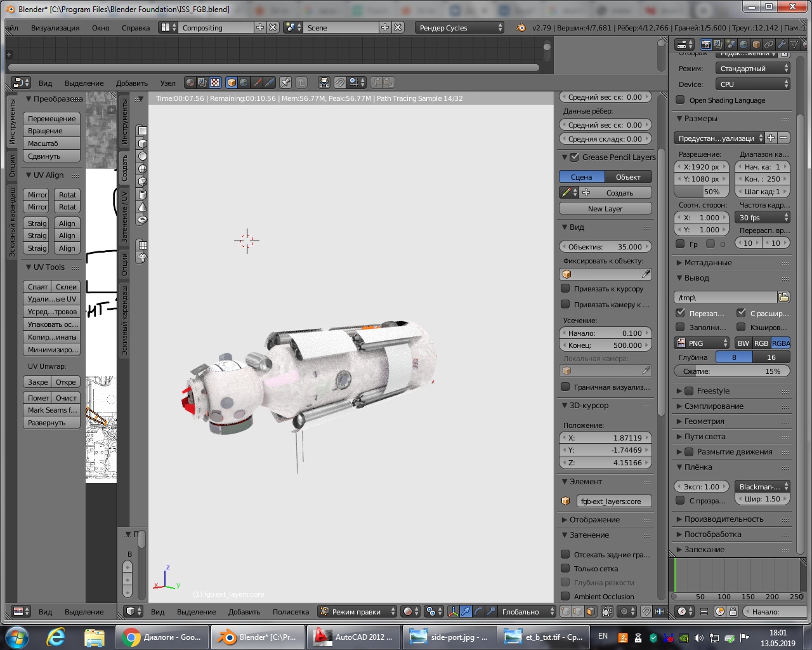Enable the rotate manipulator arc icon
The image size is (812, 650).
point(478,611)
